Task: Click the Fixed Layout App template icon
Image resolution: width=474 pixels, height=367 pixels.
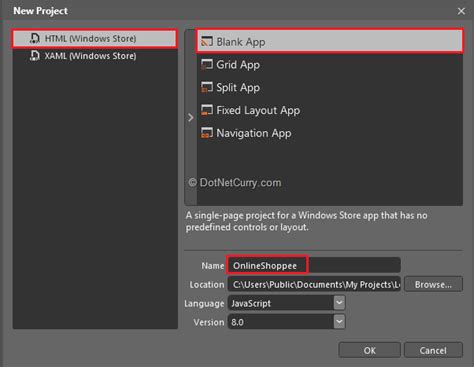Action: point(207,110)
